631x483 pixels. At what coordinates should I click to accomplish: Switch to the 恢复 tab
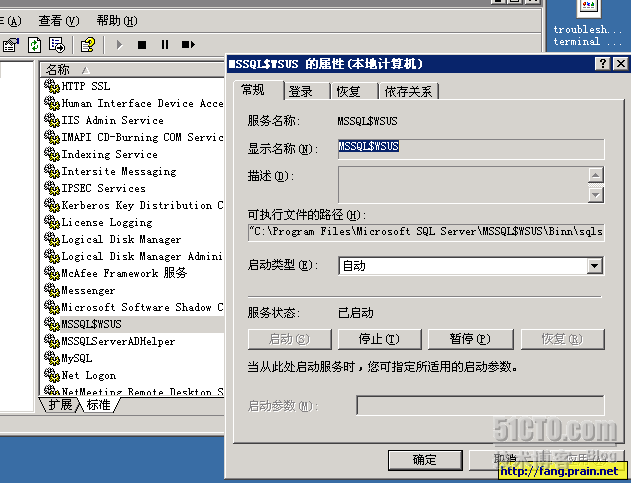(x=354, y=91)
